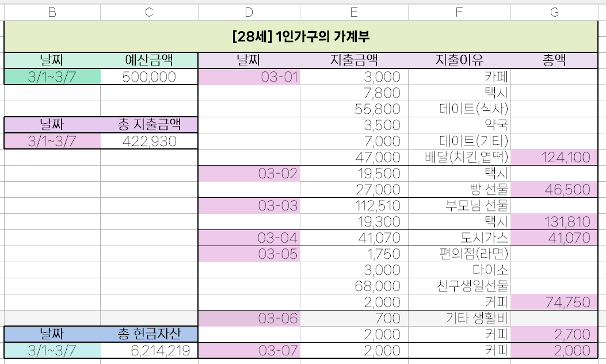The width and height of the screenshot is (606, 364).
Task: Select the budget value 500,000 cell
Action: [149, 76]
